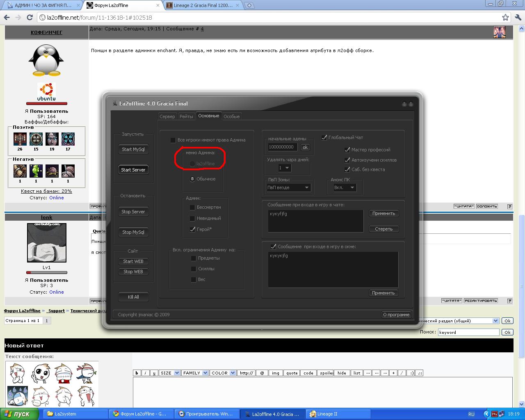Select positive buff icon numbered 19

[52, 139]
